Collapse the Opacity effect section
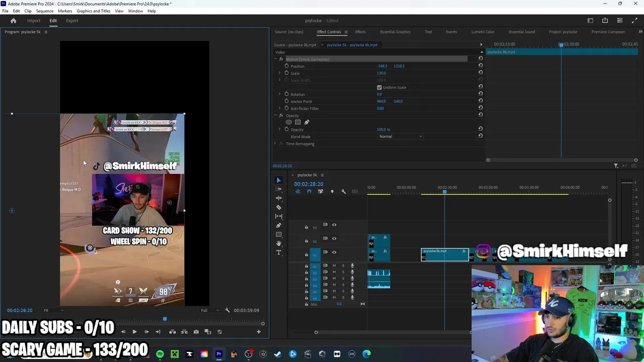 click(275, 115)
